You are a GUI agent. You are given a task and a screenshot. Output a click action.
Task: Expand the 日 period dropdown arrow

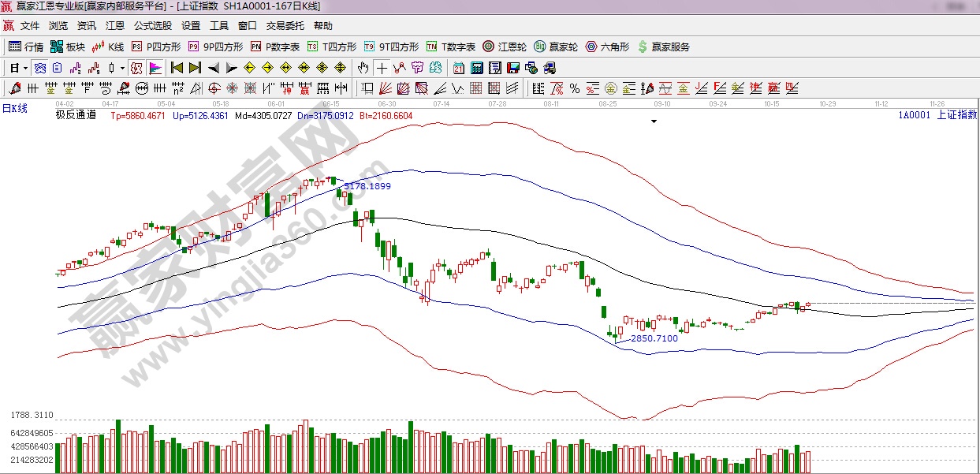coord(24,67)
